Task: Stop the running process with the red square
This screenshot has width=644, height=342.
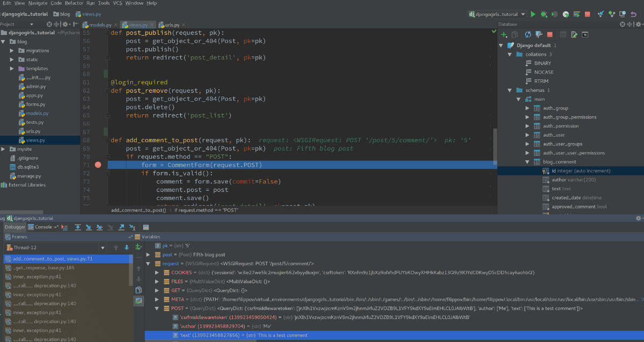Action: click(x=587, y=14)
